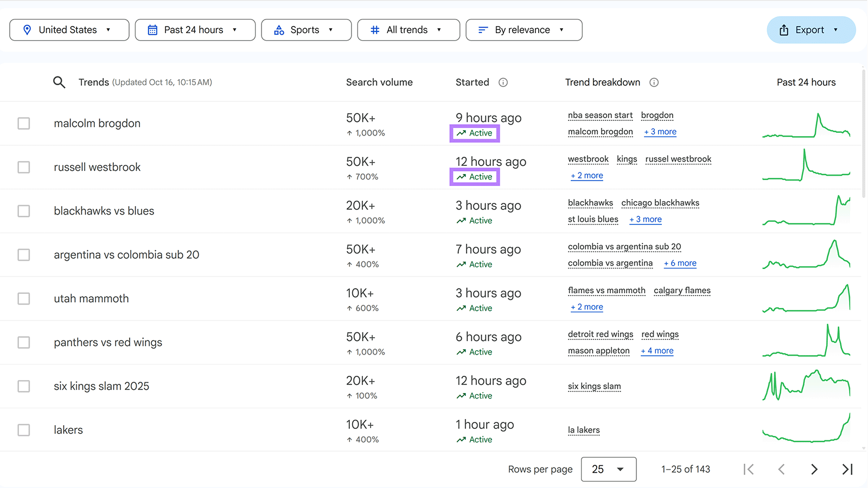Open the By relevance sorting menu
Image resolution: width=868 pixels, height=488 pixels.
523,30
